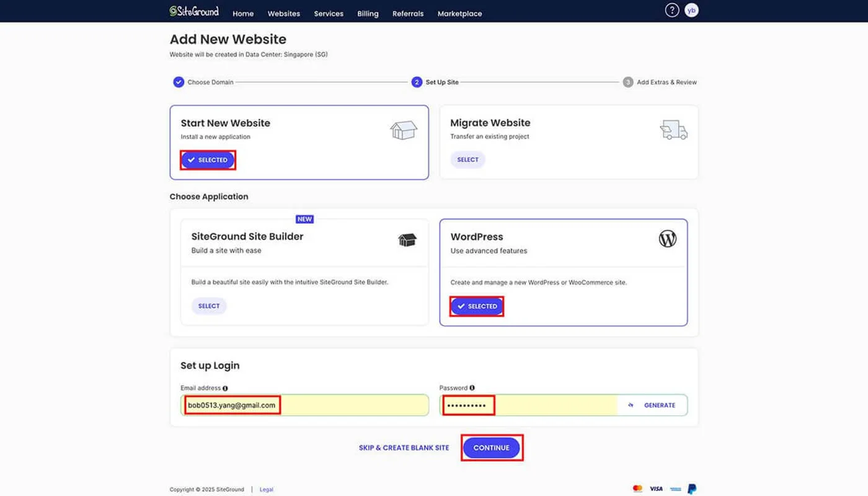Open the help question mark icon
Screen dimensions: 868x496
pyautogui.click(x=671, y=11)
